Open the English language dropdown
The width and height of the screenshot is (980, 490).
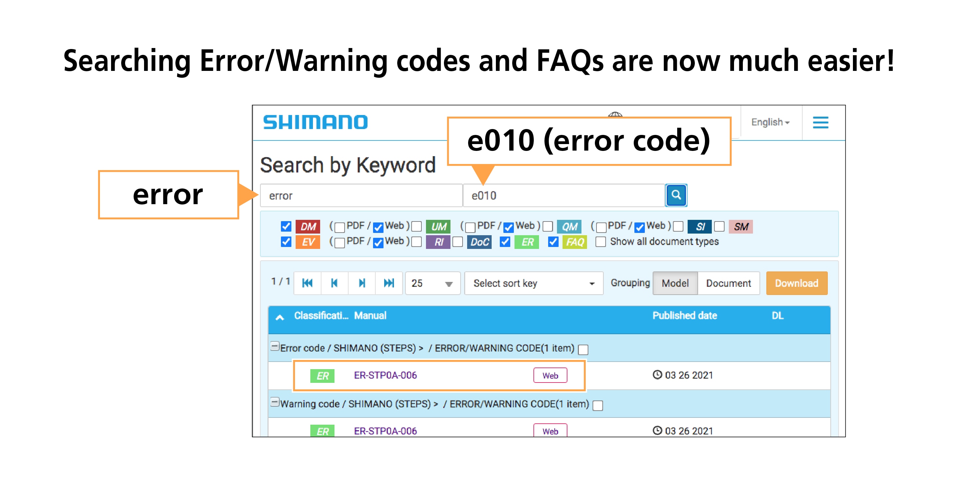770,122
